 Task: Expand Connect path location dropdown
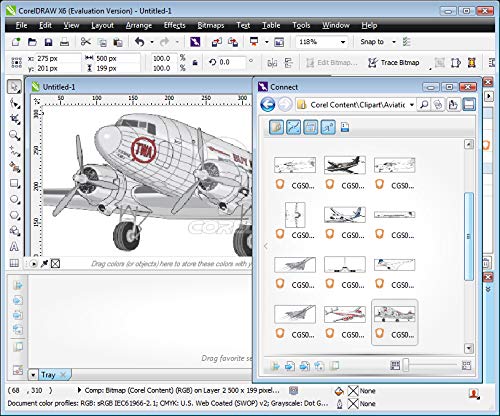click(x=412, y=105)
